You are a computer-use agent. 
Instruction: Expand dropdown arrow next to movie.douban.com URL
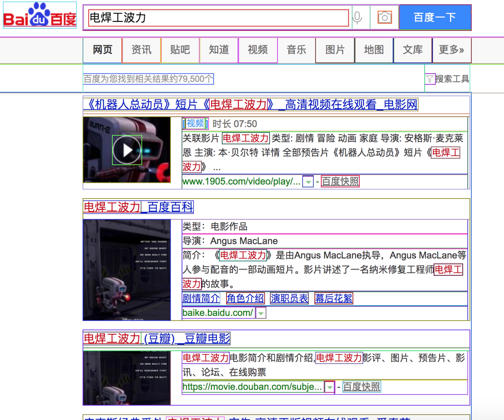[x=330, y=387]
